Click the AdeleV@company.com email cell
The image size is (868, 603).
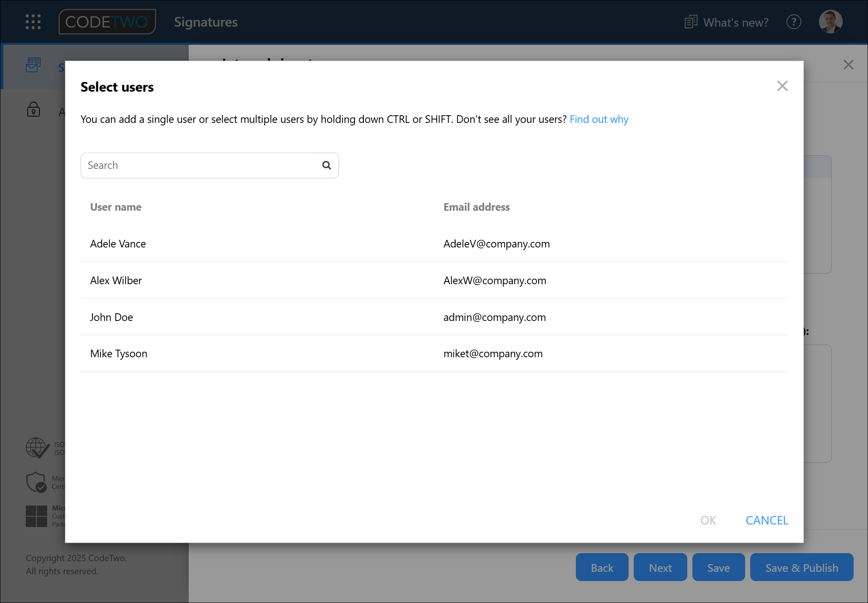496,244
